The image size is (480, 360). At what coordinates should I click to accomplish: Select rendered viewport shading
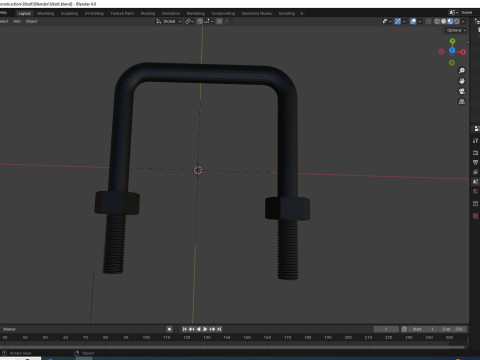click(x=457, y=21)
